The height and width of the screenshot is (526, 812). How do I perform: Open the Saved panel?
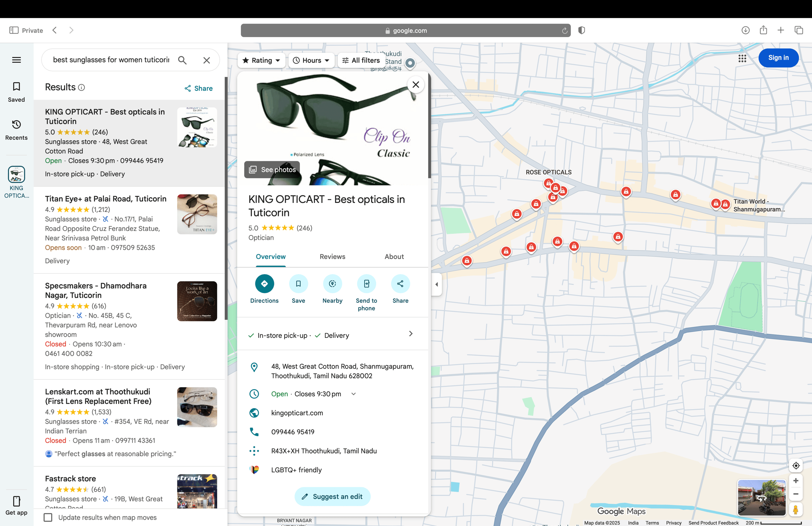(16, 92)
